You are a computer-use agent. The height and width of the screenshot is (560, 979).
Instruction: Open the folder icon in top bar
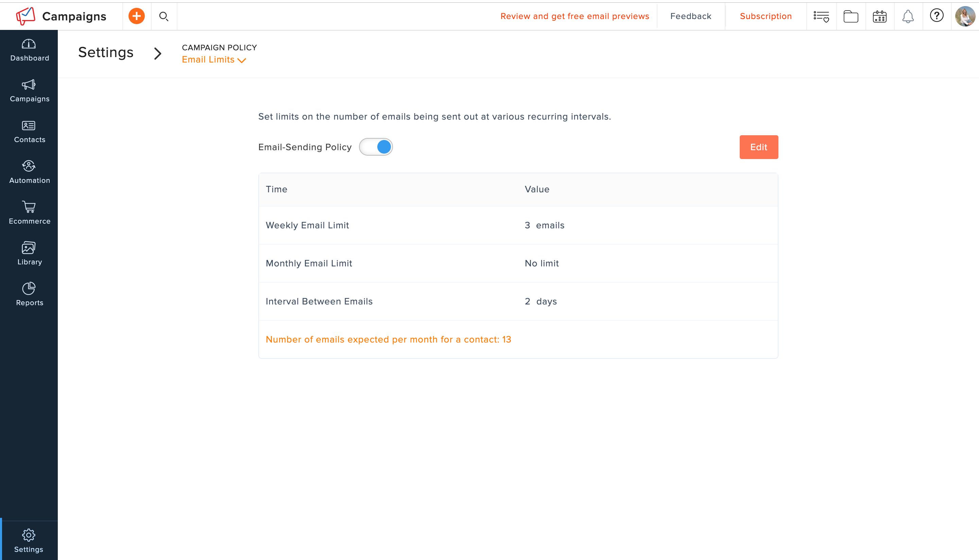click(851, 16)
